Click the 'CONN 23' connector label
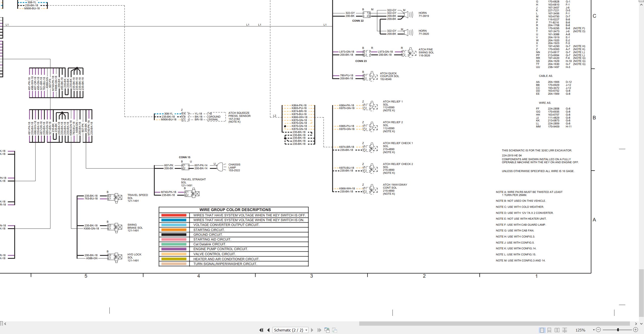 (361, 61)
